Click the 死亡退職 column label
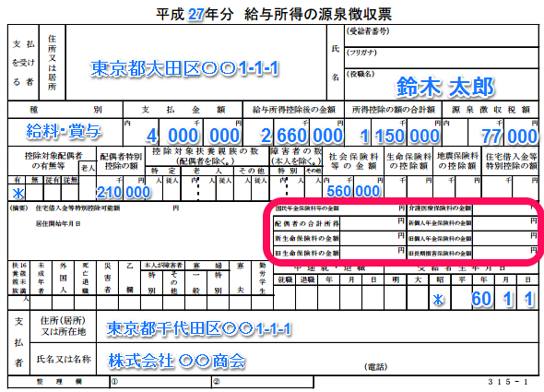The height and width of the screenshot is (392, 544). point(85,279)
